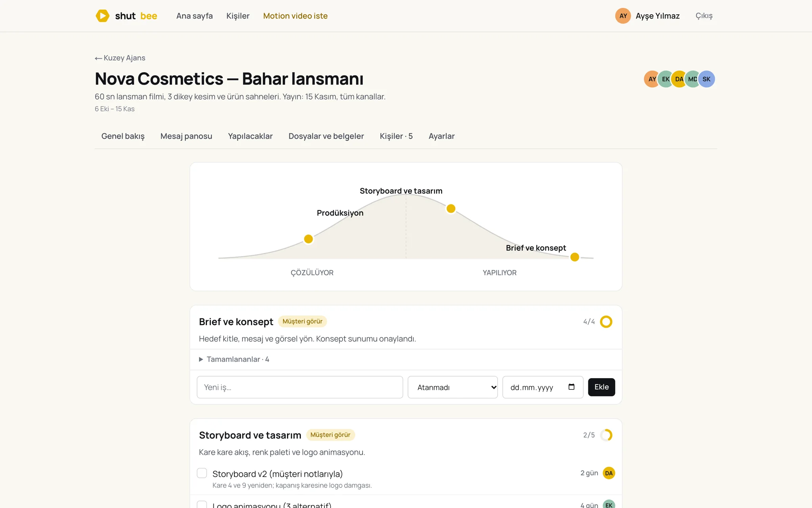Switch to the Mesaj panosu tab
This screenshot has height=508, width=812.
click(x=186, y=136)
